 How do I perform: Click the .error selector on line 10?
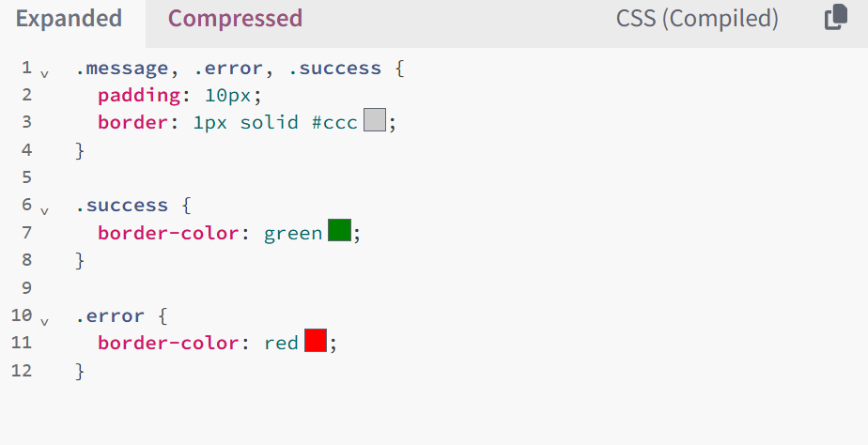point(110,316)
